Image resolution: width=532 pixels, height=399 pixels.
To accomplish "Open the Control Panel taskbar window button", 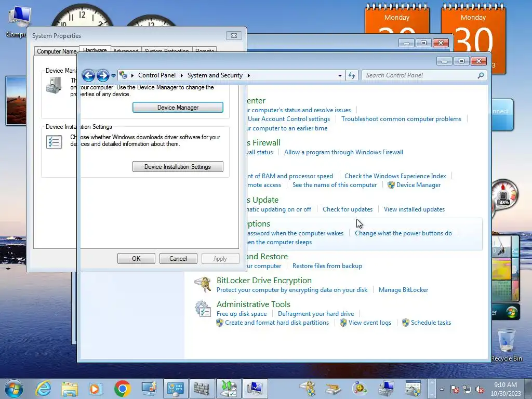I will [x=176, y=389].
